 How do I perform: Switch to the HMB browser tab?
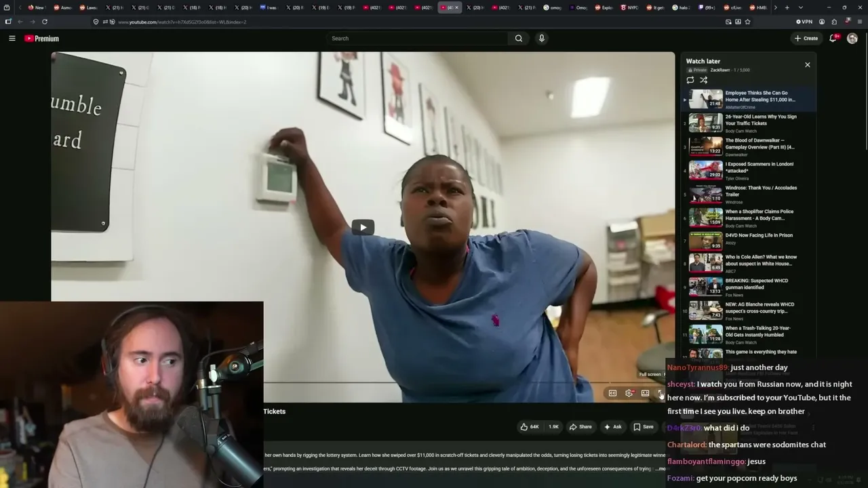(759, 7)
